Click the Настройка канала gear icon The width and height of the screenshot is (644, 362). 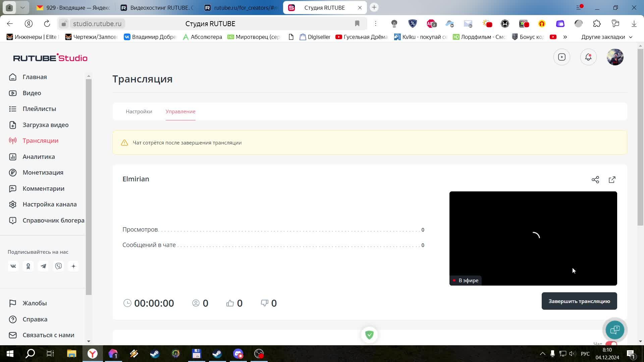coord(13,204)
